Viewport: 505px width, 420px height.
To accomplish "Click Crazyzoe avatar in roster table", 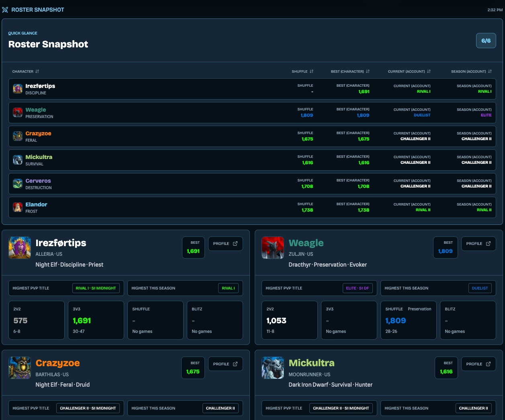I will 18,136.
